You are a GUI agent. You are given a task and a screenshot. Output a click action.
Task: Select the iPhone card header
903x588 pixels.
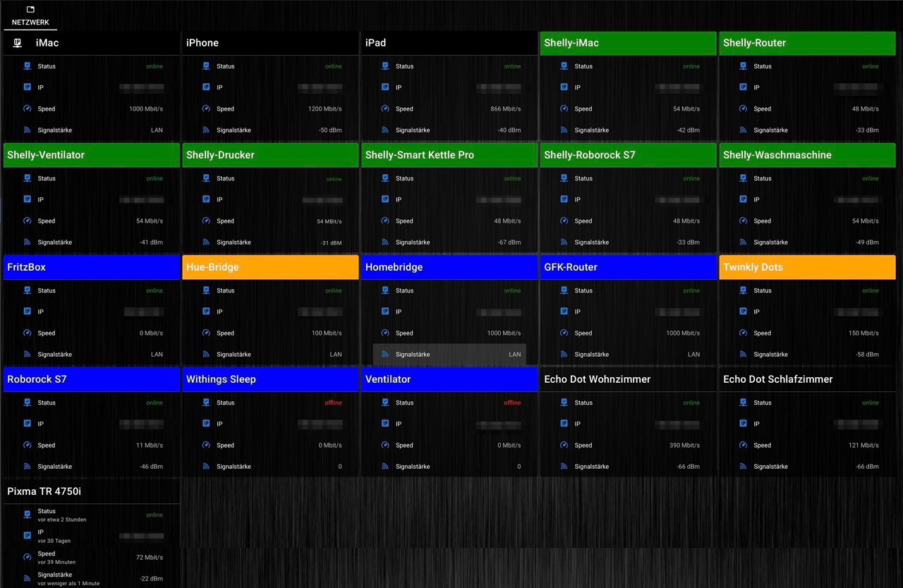(x=270, y=43)
